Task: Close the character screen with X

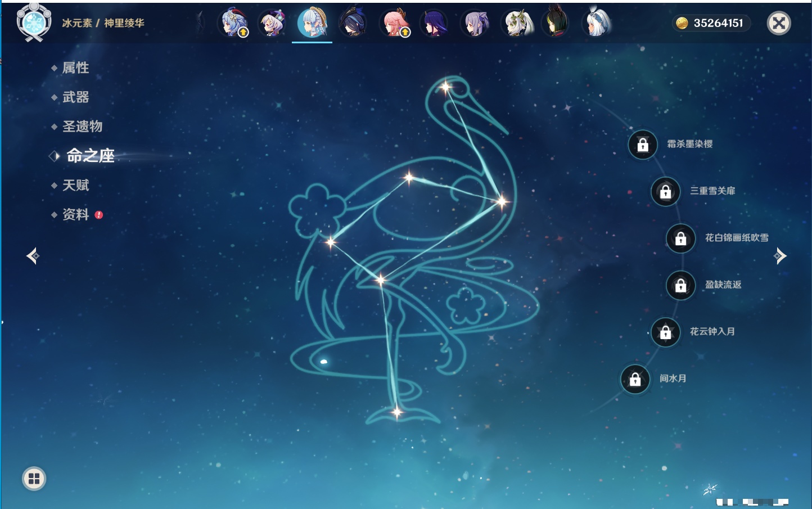Action: coord(779,23)
